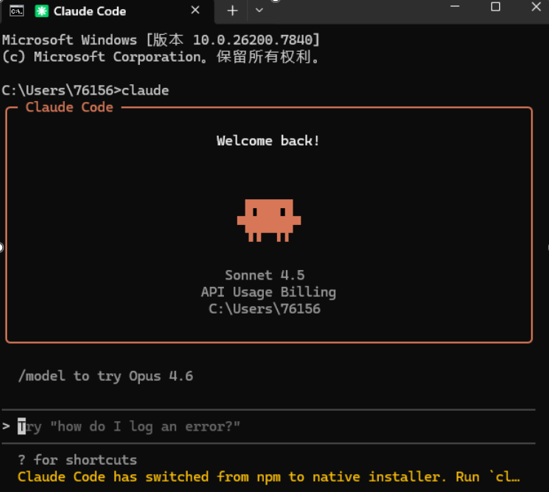Screen dimensions: 549x492
Task: Click the 'Welcome back!' heading
Action: point(268,141)
